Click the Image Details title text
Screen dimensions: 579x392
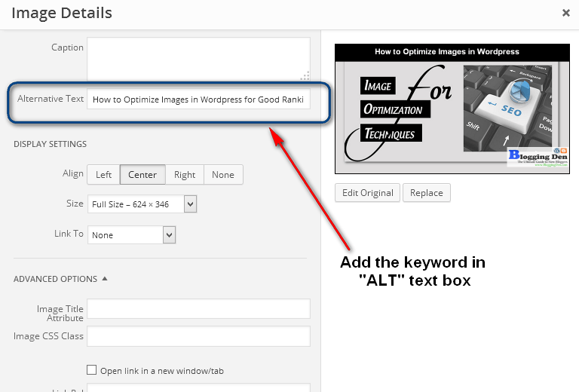point(62,14)
